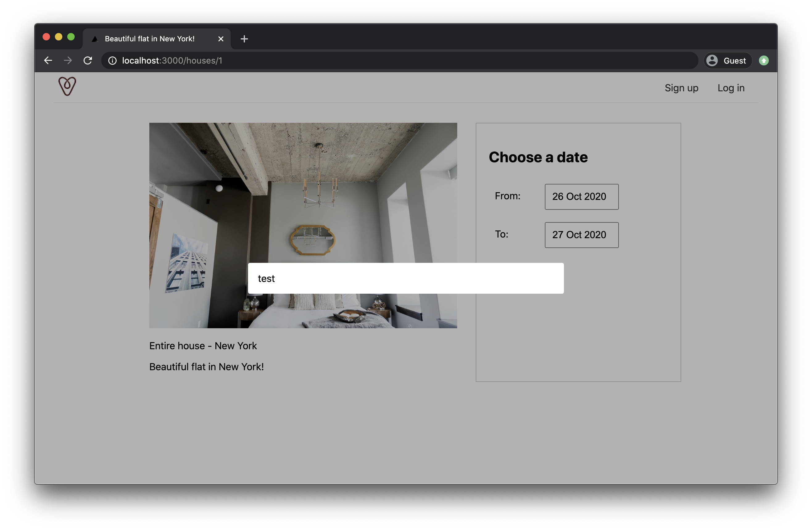
Task: Click the Log in link
Action: (x=731, y=88)
